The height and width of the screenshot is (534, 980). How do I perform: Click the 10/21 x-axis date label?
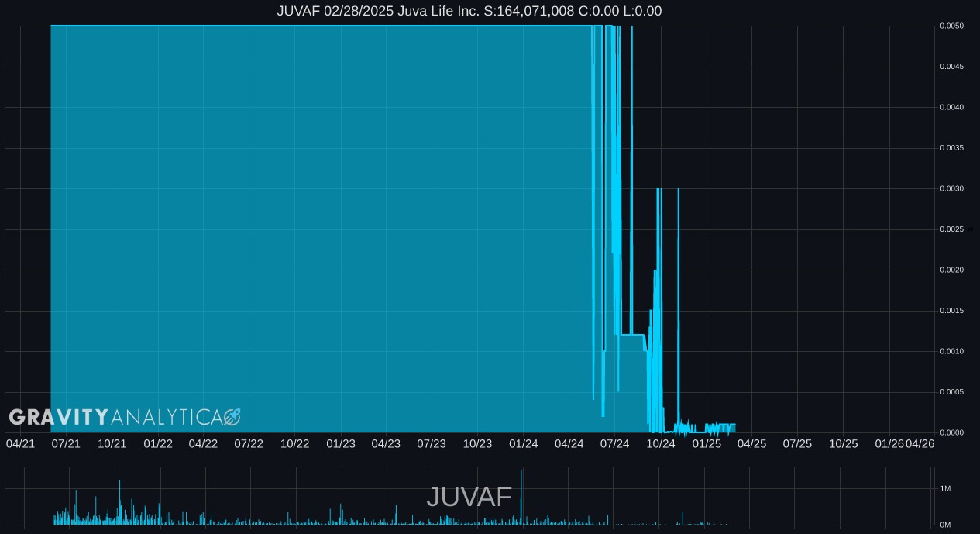[x=112, y=443]
